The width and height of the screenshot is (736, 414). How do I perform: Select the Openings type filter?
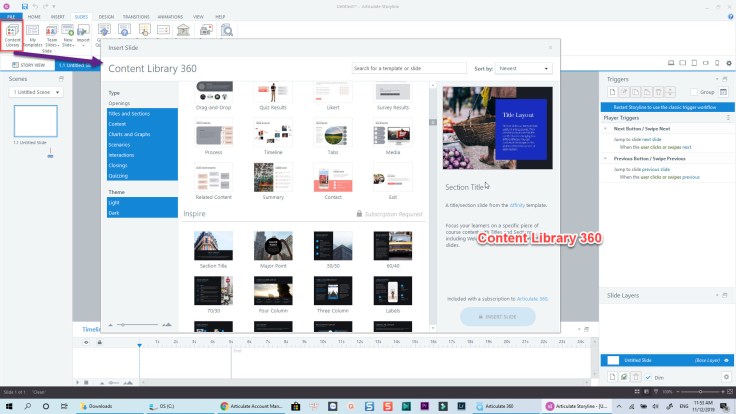click(x=119, y=103)
